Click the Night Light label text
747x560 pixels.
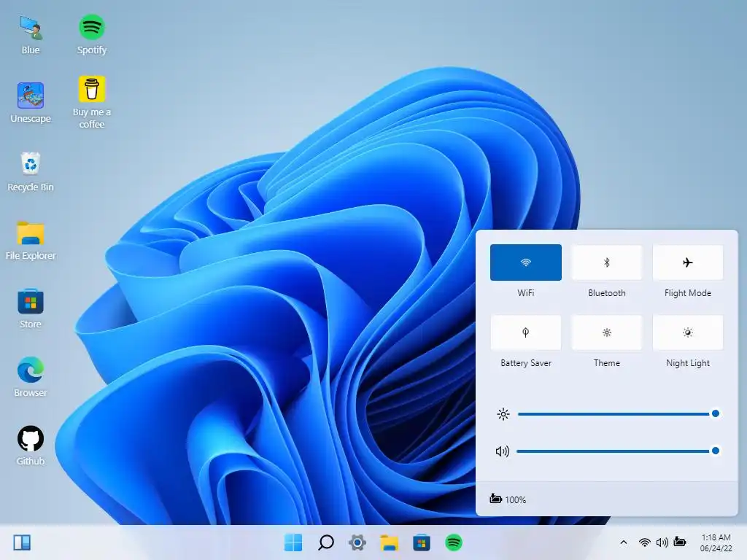tap(687, 363)
